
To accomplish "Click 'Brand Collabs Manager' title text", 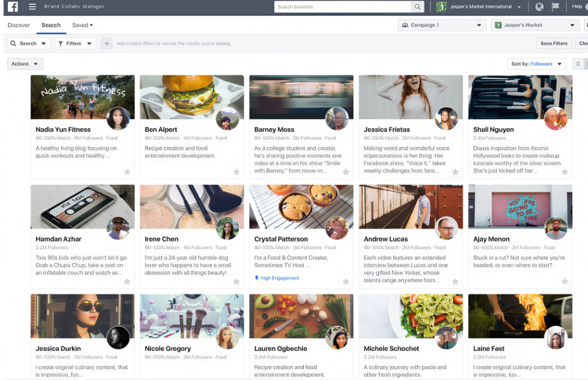I will tap(74, 6).
